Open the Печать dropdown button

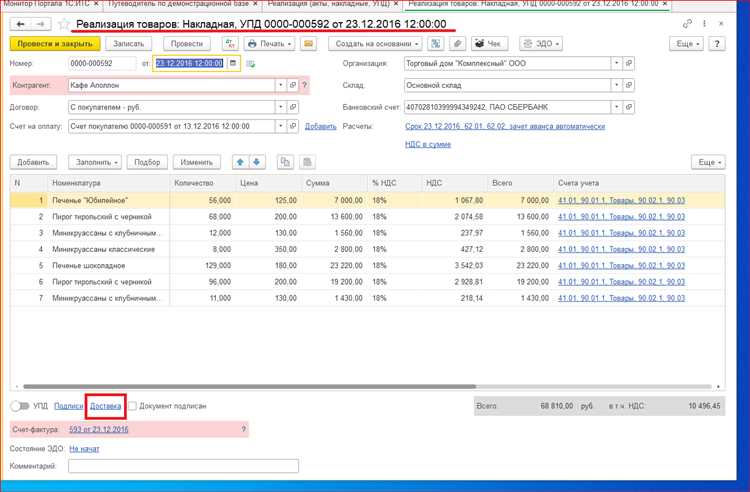tap(270, 44)
